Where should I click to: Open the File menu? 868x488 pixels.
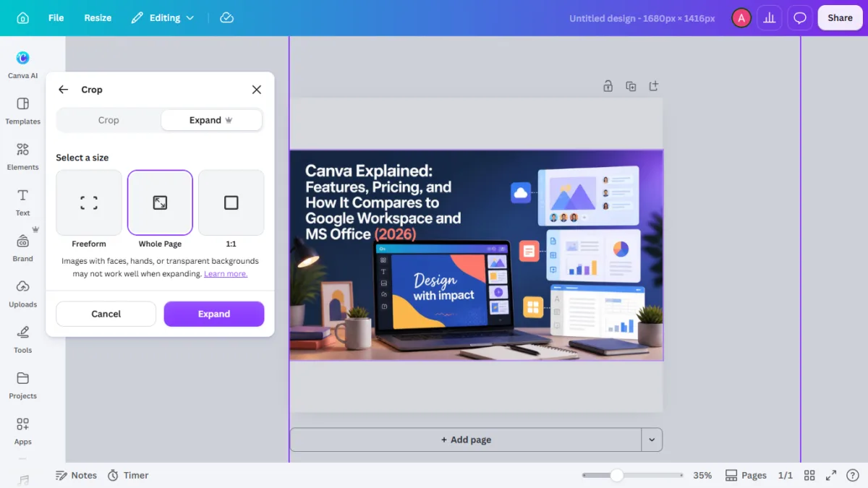[x=56, y=18]
